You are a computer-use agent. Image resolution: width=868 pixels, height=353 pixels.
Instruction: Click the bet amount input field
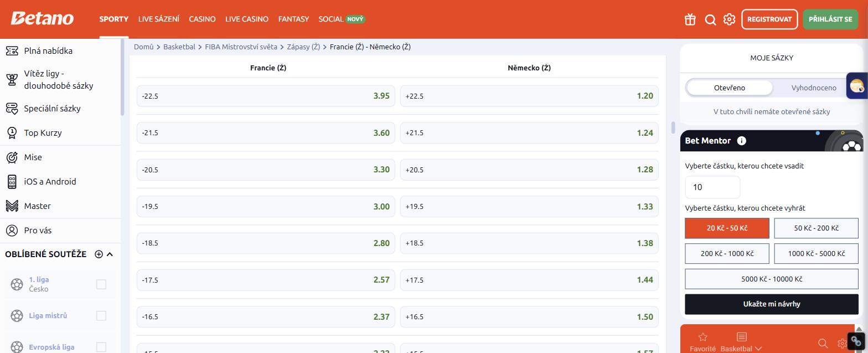click(x=712, y=187)
